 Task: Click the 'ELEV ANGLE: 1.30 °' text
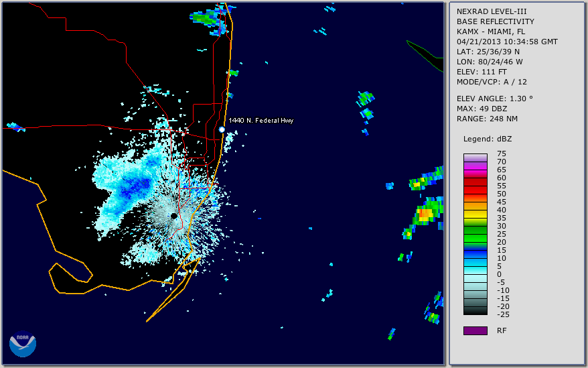495,99
